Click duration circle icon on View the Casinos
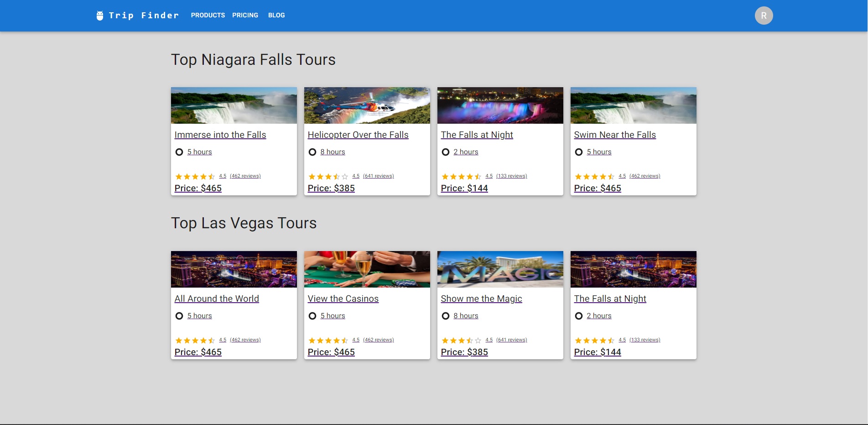Viewport: 868px width, 425px height. [312, 316]
